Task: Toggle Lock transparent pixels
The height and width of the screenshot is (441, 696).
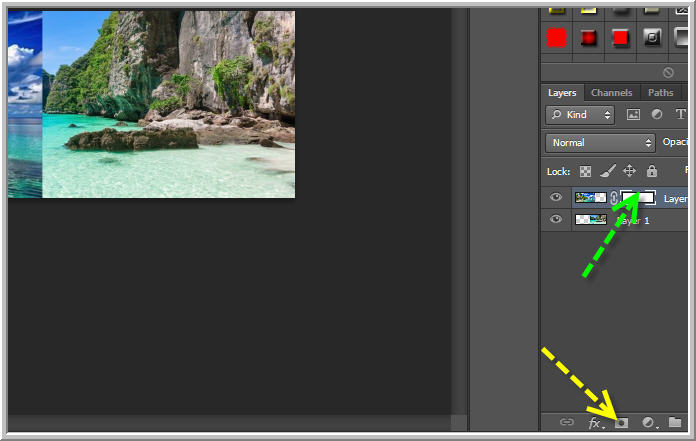Action: tap(586, 171)
